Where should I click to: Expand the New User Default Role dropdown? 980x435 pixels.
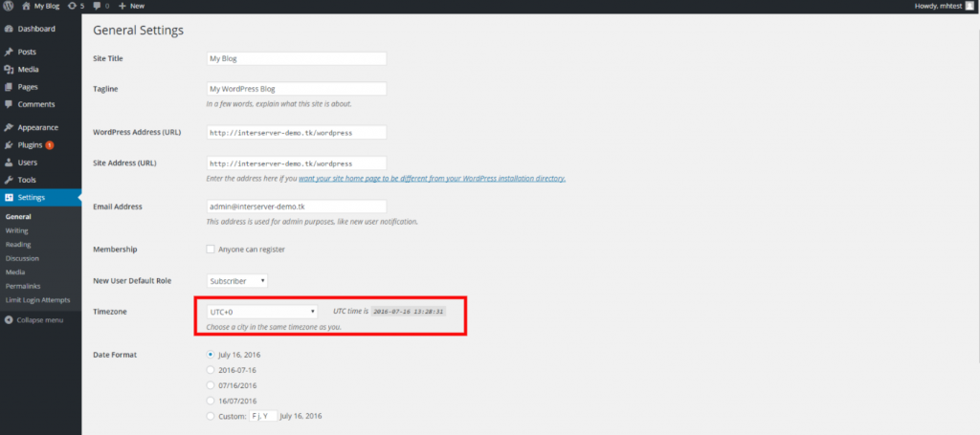(237, 281)
